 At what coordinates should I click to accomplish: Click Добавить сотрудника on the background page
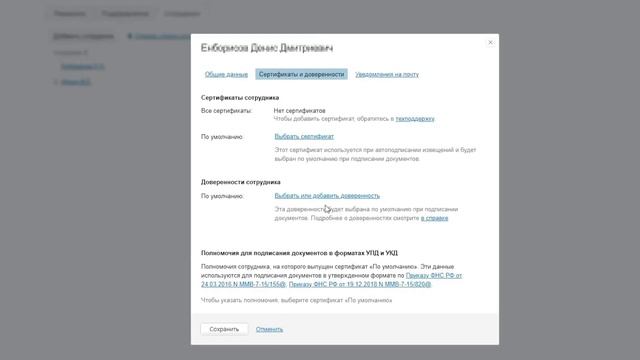tap(83, 36)
